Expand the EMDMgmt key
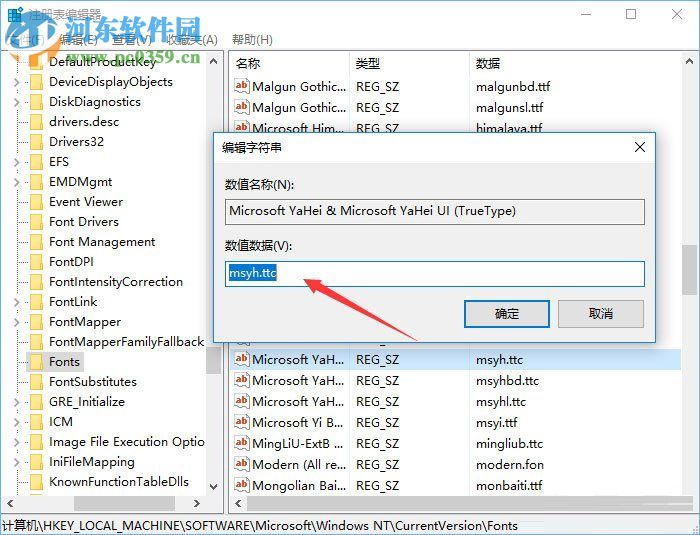The image size is (700, 535). [17, 182]
